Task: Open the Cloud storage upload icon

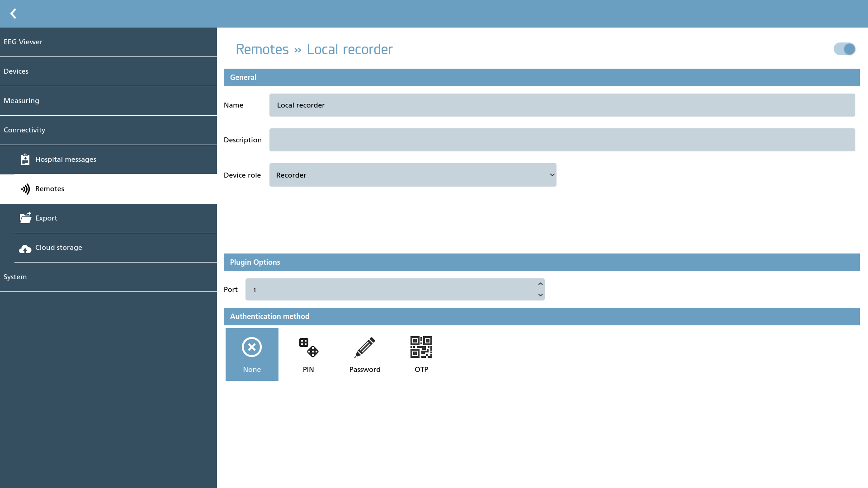Action: pos(25,249)
